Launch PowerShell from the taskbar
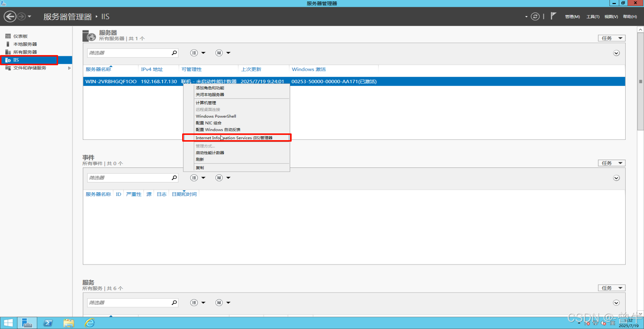Viewport: 644px width, 329px height. point(48,323)
